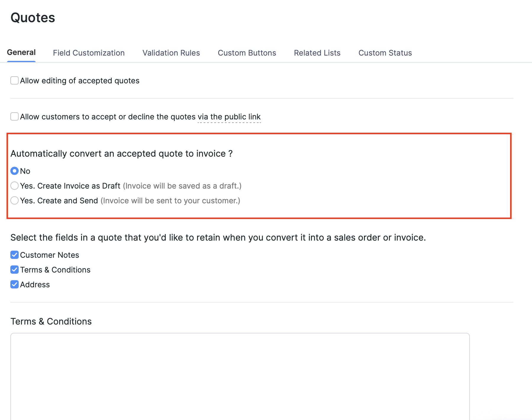Image resolution: width=532 pixels, height=420 pixels.
Task: Select the General tab
Action: [x=21, y=52]
